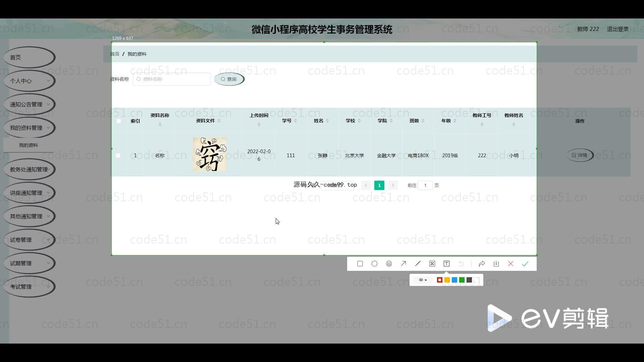Expand the 其他通知管理 menu
The width and height of the screenshot is (644, 362).
coord(29,216)
